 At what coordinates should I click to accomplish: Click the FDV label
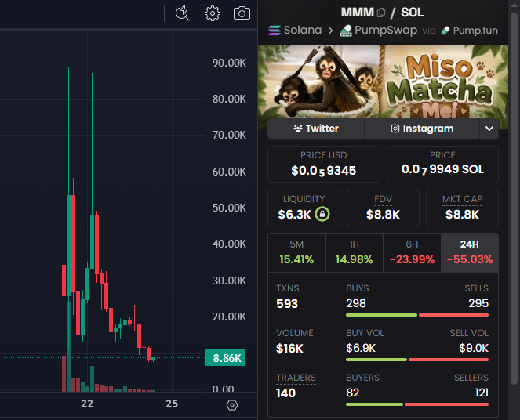[383, 199]
